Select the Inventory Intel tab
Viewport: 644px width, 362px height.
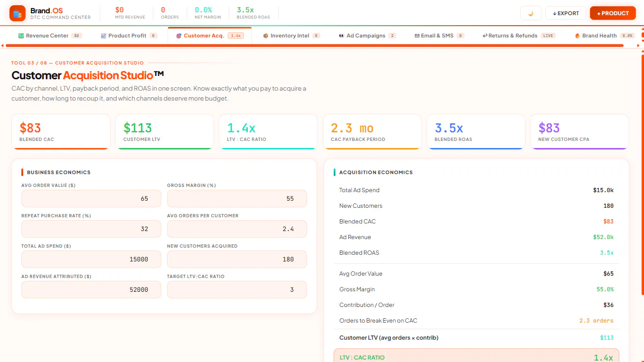[x=291, y=36]
